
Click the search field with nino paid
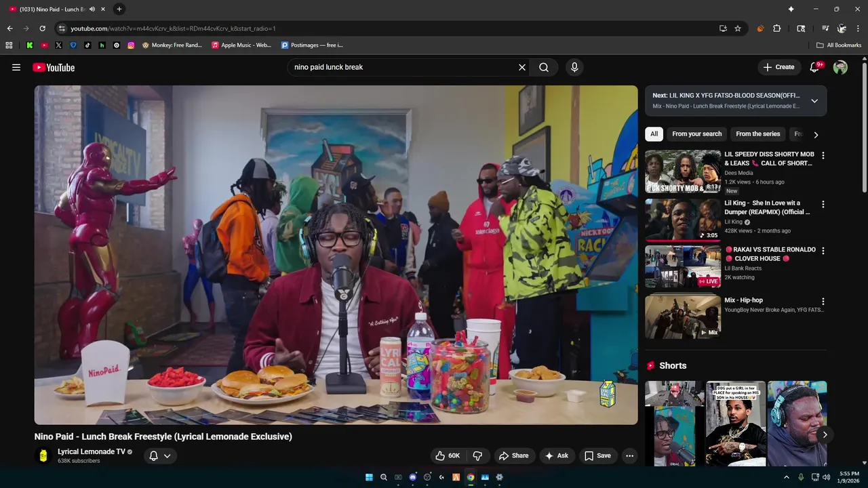point(403,67)
